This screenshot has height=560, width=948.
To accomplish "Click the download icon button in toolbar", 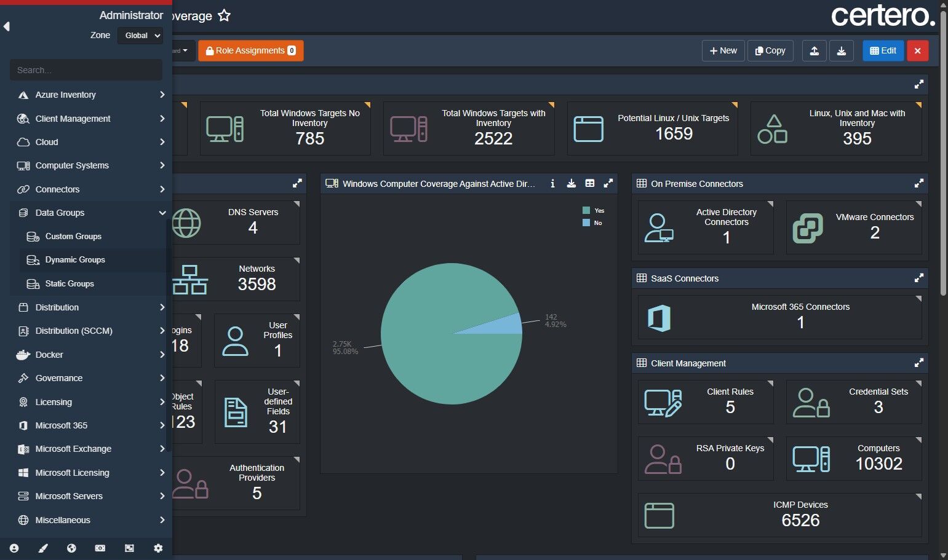I will pyautogui.click(x=842, y=50).
